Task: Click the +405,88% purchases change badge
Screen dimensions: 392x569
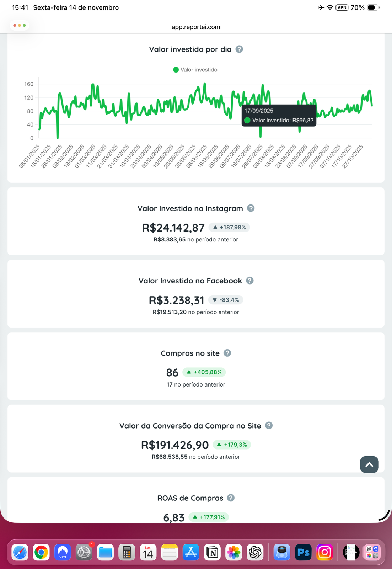Action: coord(204,372)
